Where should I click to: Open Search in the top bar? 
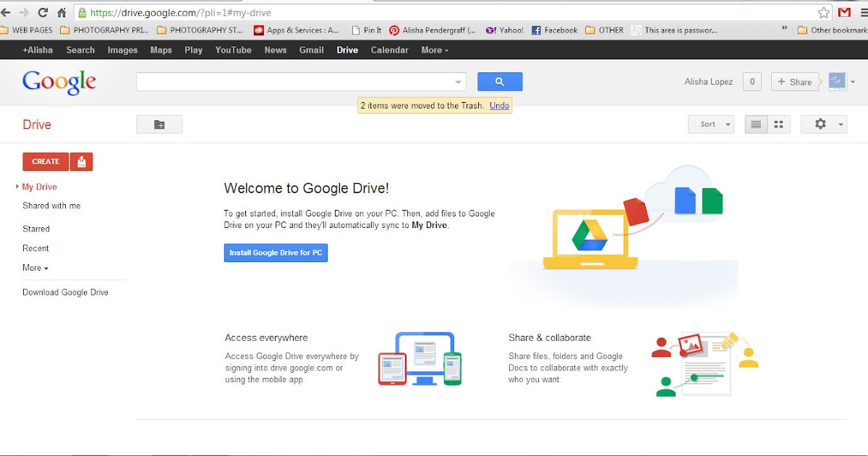80,50
